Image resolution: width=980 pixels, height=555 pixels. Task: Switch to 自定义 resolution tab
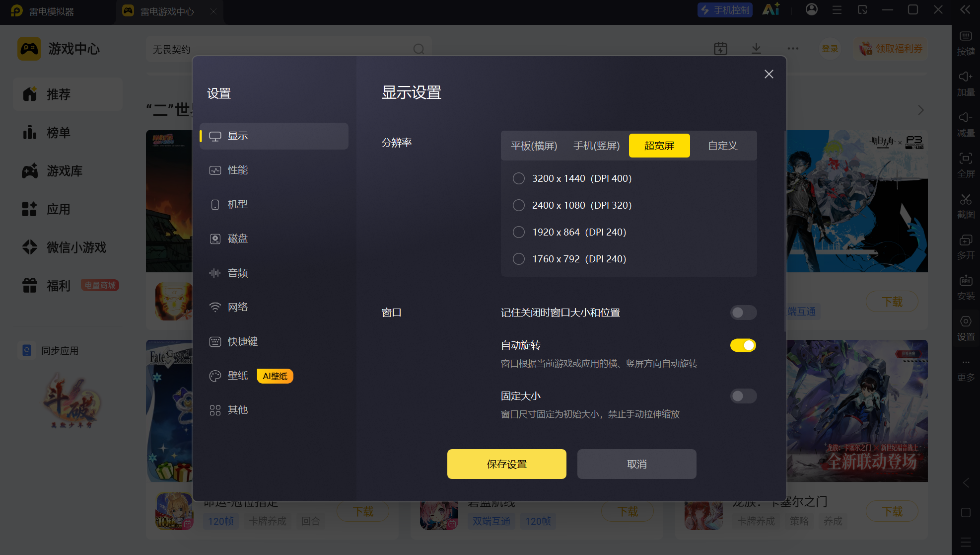click(x=723, y=146)
